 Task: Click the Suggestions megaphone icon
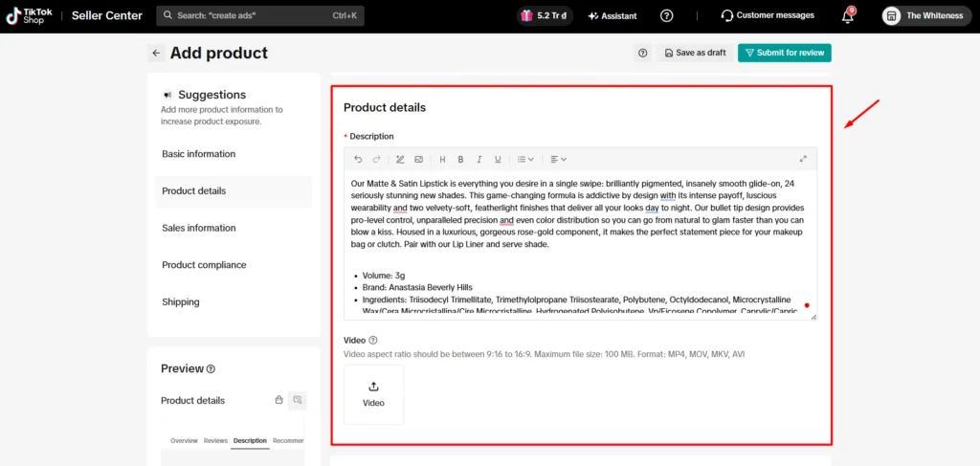(167, 95)
